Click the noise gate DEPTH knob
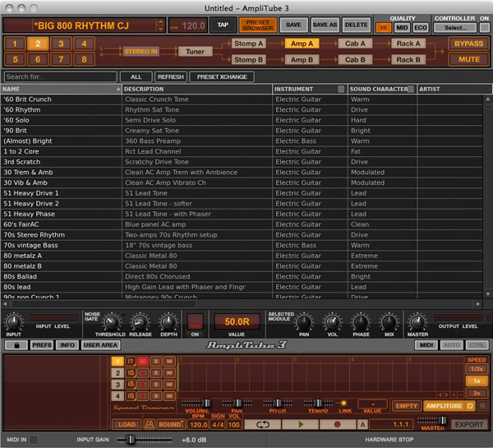 (x=168, y=322)
